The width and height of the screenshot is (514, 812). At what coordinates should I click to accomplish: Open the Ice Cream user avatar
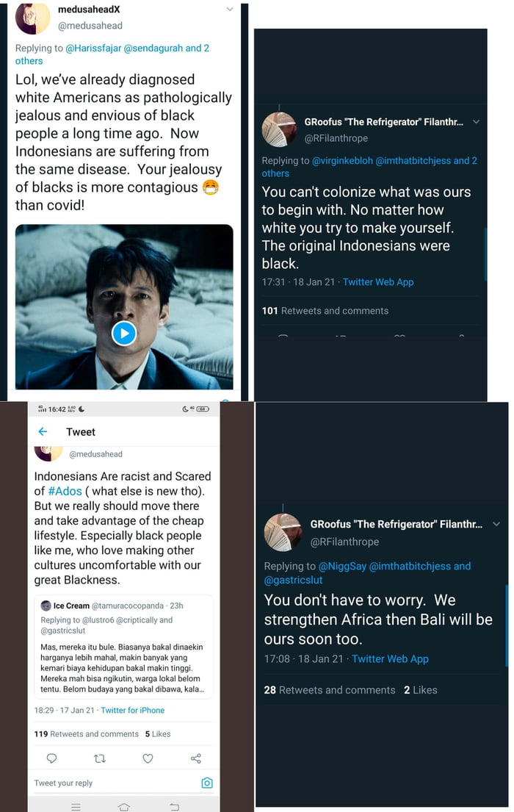pyautogui.click(x=46, y=606)
